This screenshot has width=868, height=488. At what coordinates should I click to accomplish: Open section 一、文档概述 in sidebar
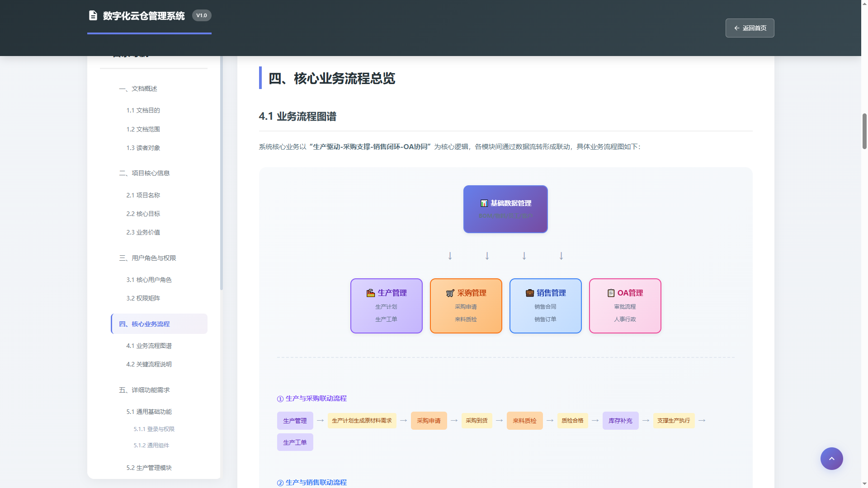(x=138, y=89)
